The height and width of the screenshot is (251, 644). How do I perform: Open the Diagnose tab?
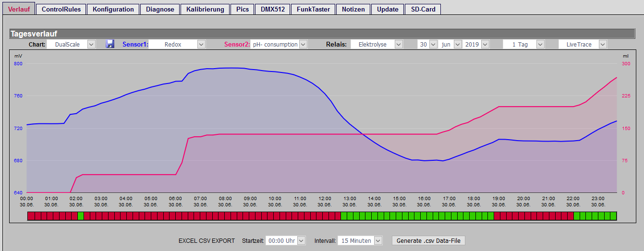(160, 9)
